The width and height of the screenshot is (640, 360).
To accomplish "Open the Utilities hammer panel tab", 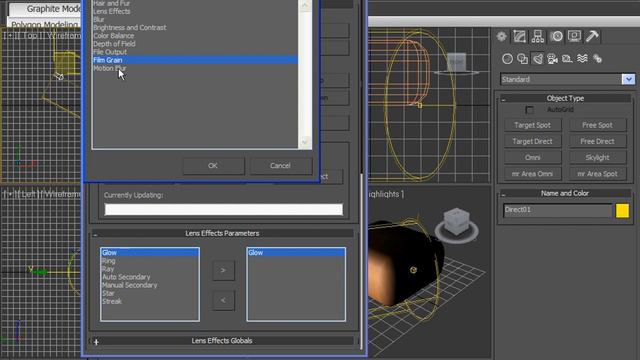I will click(x=592, y=36).
